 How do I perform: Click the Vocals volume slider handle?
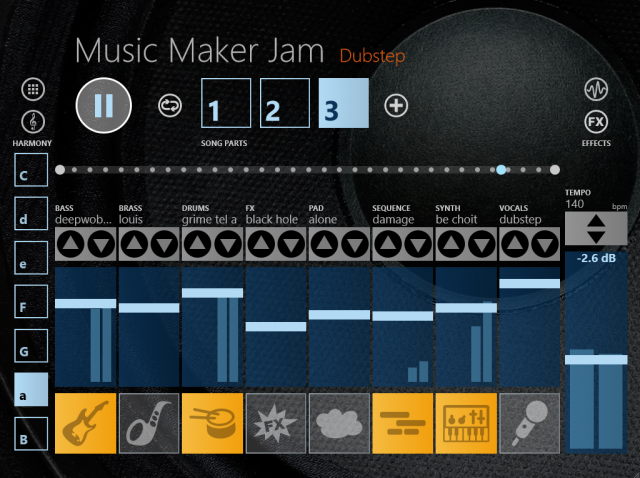(x=529, y=283)
